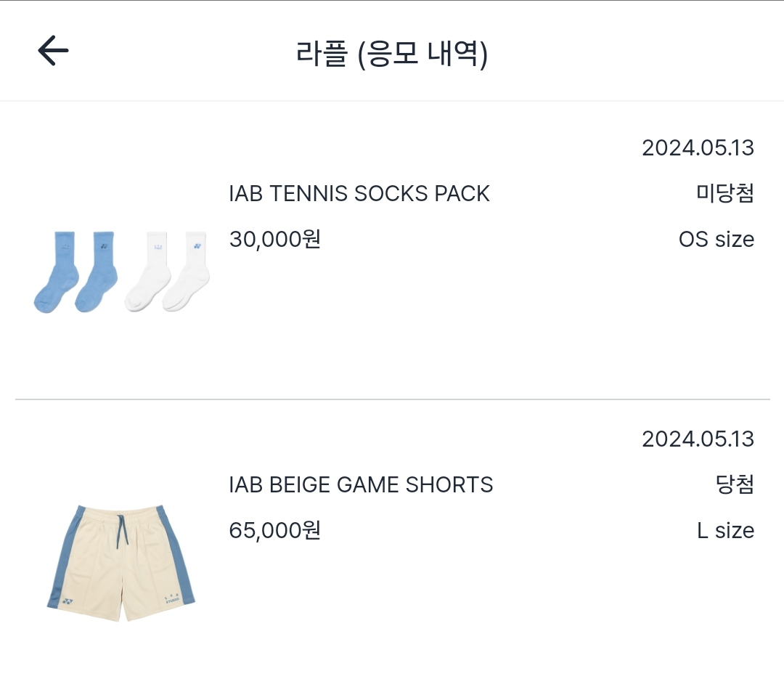Tap the L size label for shorts
The width and height of the screenshot is (784, 679).
pyautogui.click(x=726, y=530)
